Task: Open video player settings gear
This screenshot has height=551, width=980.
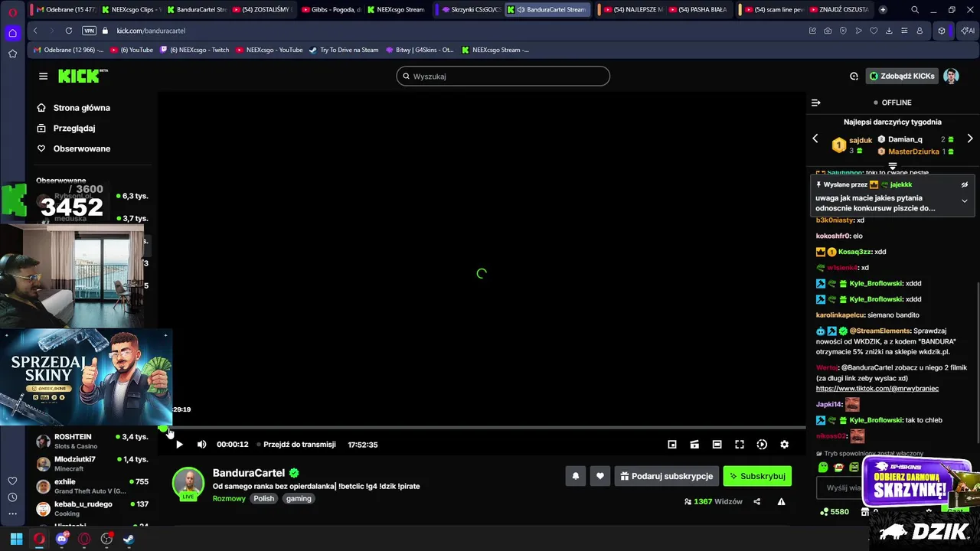Action: 784,445
